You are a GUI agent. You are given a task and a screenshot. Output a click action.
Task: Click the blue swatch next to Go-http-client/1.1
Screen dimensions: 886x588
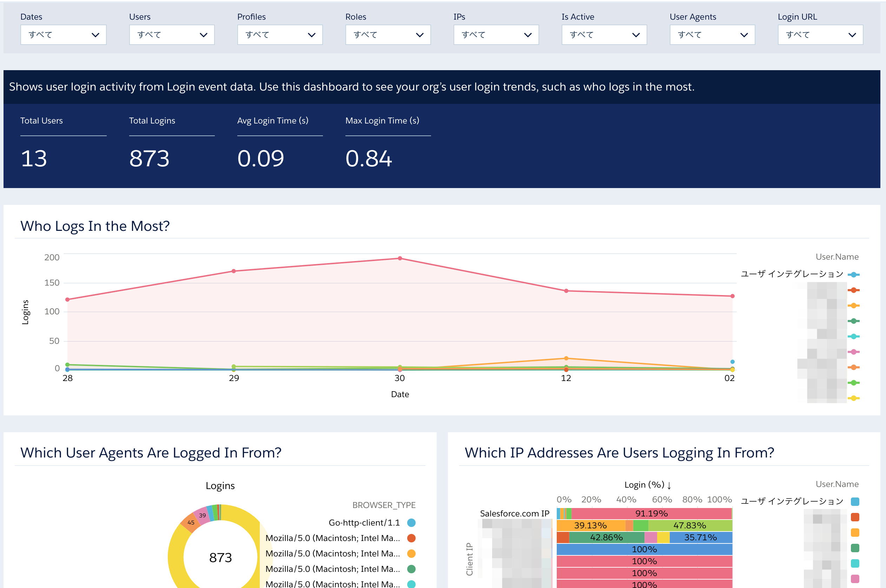pyautogui.click(x=411, y=523)
